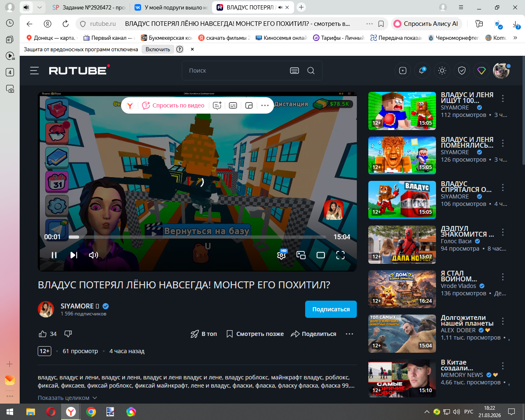Toggle subtitles in the video overlay

click(233, 105)
